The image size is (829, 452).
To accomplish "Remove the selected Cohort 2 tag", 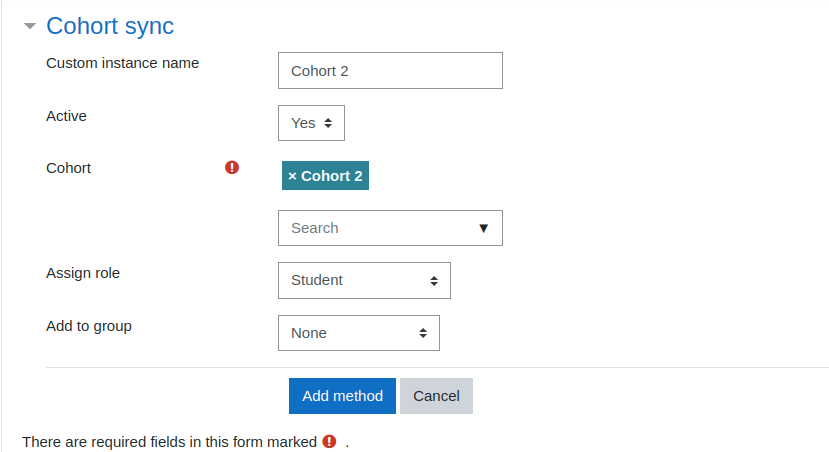I will click(x=325, y=176).
